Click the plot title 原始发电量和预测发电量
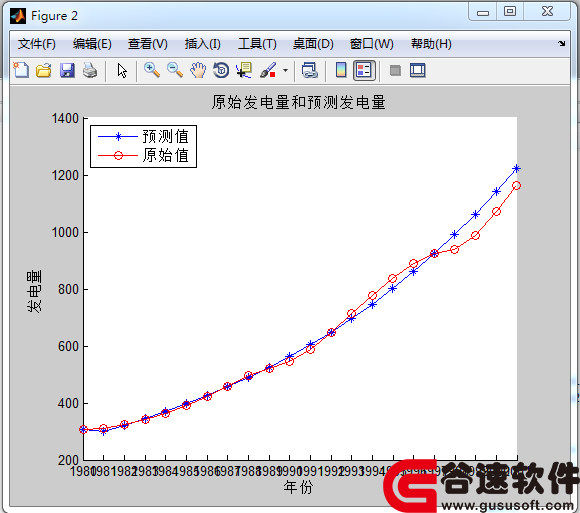Viewport: 580px width, 513px height. pos(299,102)
